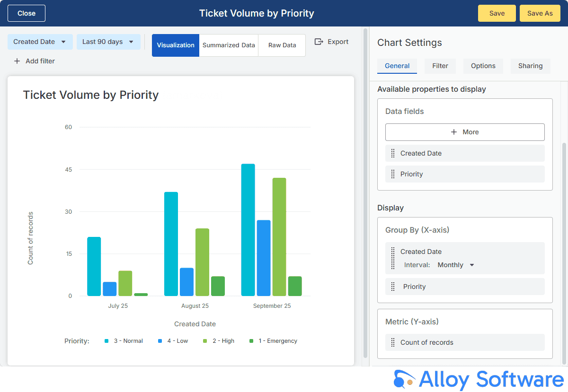
Task: Click the Export icon
Action: [319, 42]
